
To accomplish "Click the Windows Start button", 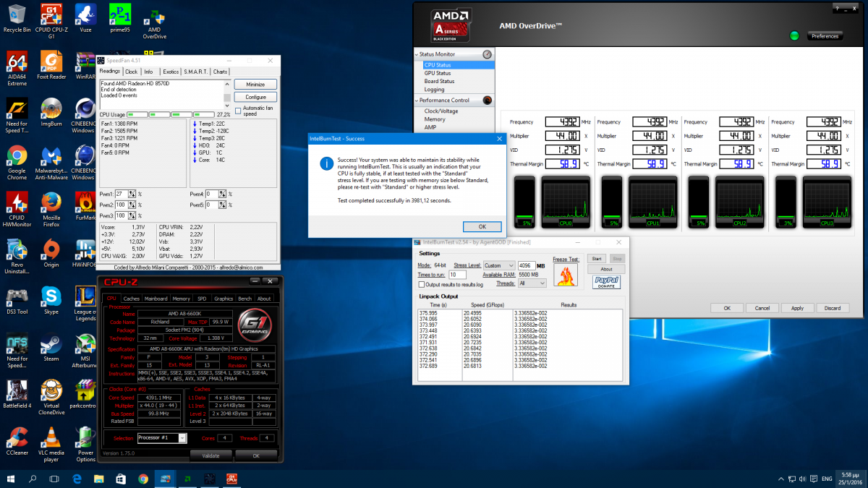I will tap(10, 479).
